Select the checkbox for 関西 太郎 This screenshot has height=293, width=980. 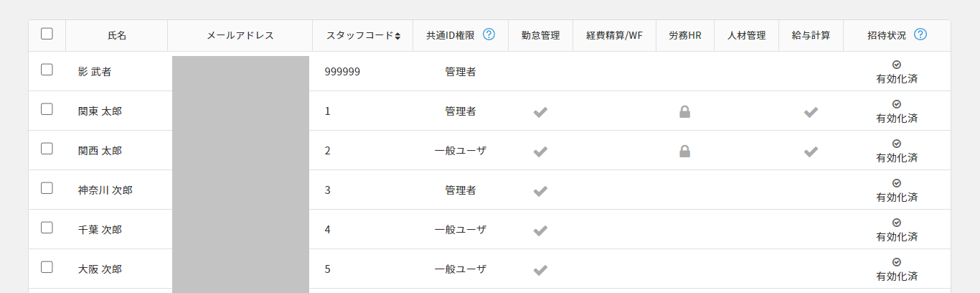(47, 149)
